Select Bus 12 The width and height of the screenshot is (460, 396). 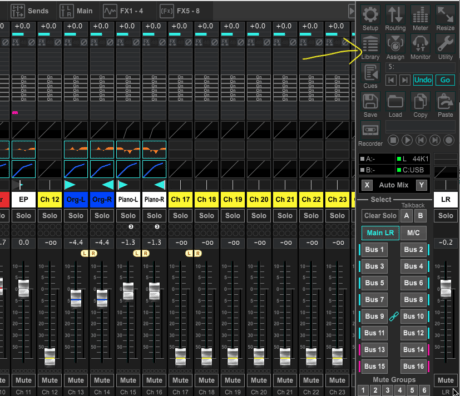tap(413, 333)
